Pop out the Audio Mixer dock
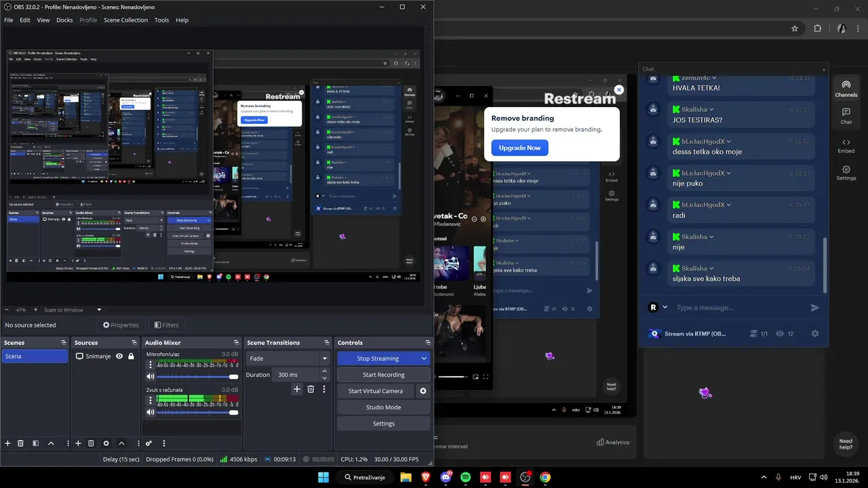The height and width of the screenshot is (488, 868). [x=237, y=342]
